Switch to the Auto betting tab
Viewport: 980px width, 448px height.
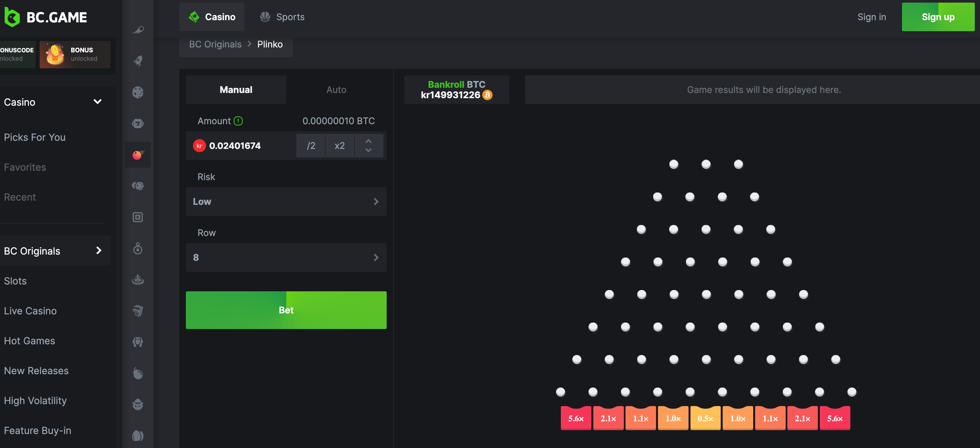pyautogui.click(x=336, y=89)
